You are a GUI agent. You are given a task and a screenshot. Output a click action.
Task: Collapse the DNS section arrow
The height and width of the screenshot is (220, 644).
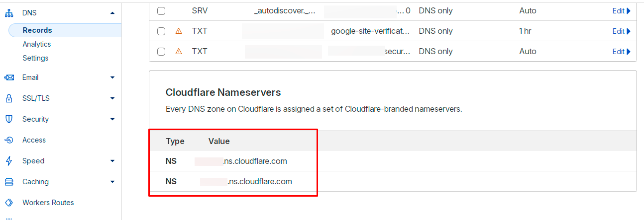tap(112, 13)
